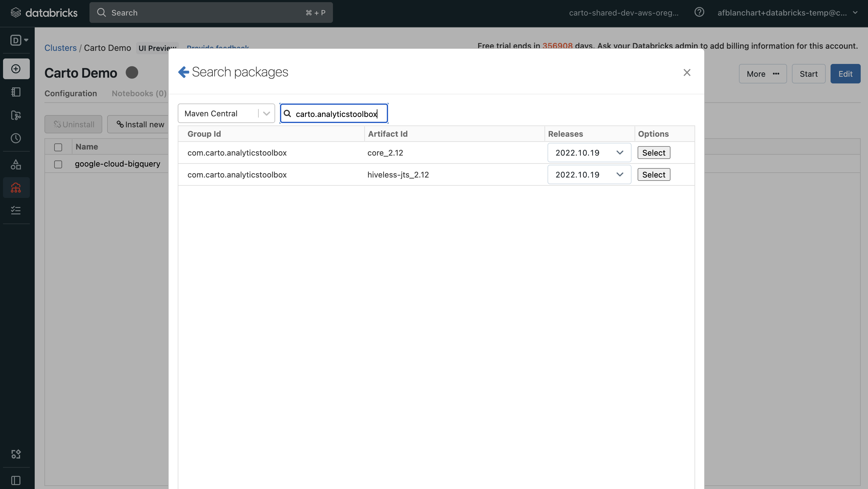Screen dimensions: 868x489
Task: Toggle the select-all checkbox in Name header
Action: click(58, 147)
